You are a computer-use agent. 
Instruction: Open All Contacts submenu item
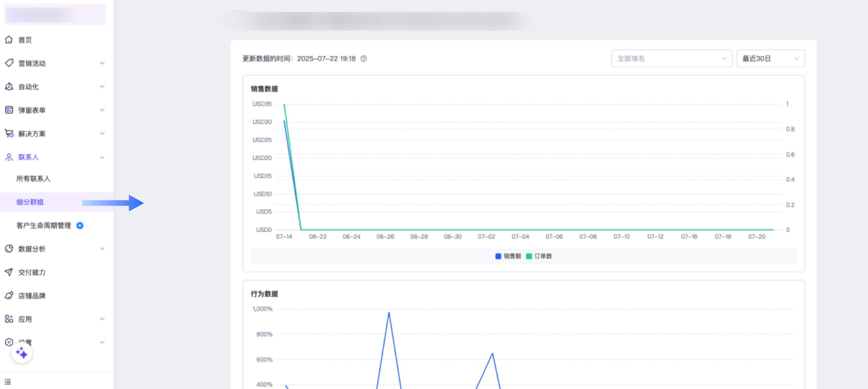coord(33,178)
